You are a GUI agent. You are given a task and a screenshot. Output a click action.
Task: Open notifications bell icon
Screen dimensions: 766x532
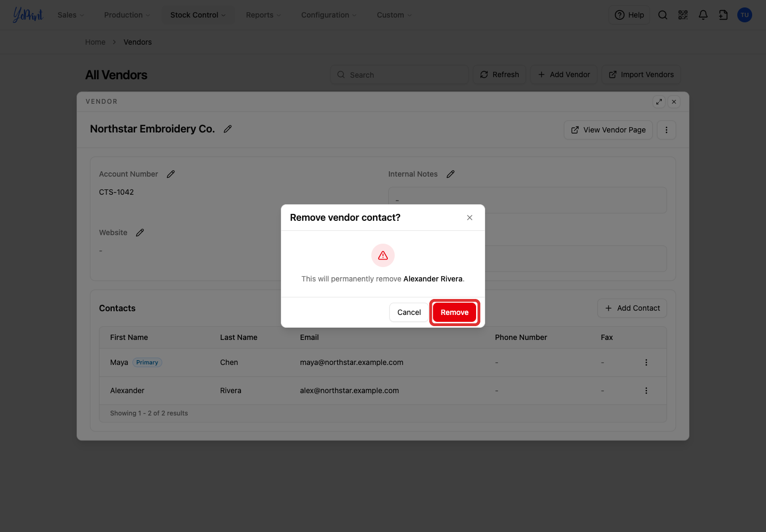703,15
